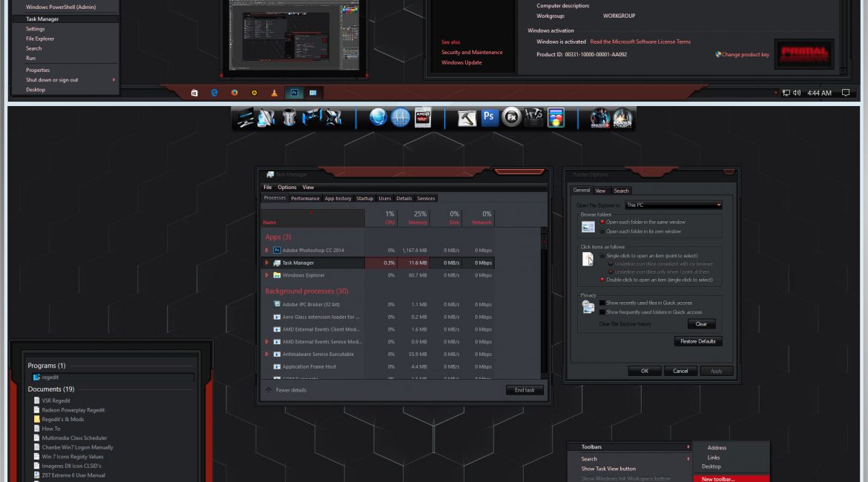Open the File menu in Task Manager
This screenshot has width=868, height=482.
(x=267, y=188)
